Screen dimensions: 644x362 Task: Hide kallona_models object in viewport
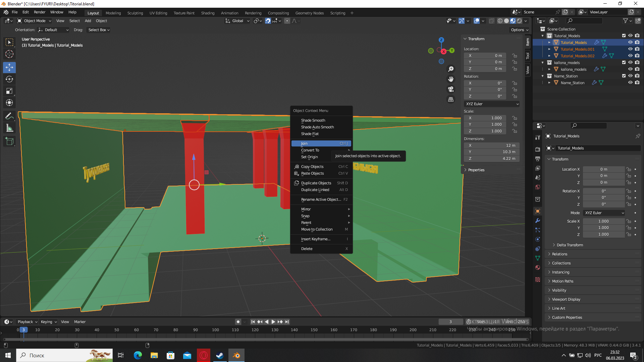pos(630,69)
